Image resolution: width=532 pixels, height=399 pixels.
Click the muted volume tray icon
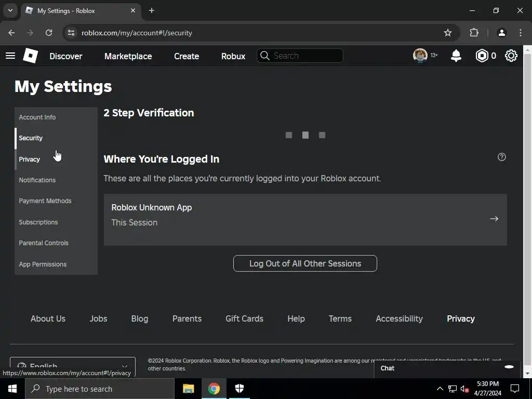pos(465,389)
